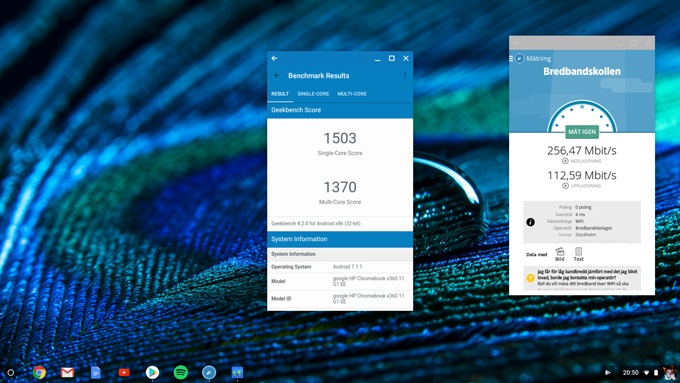This screenshot has height=383, width=680.
Task: Select the Model row in System Information
Action: (340, 282)
